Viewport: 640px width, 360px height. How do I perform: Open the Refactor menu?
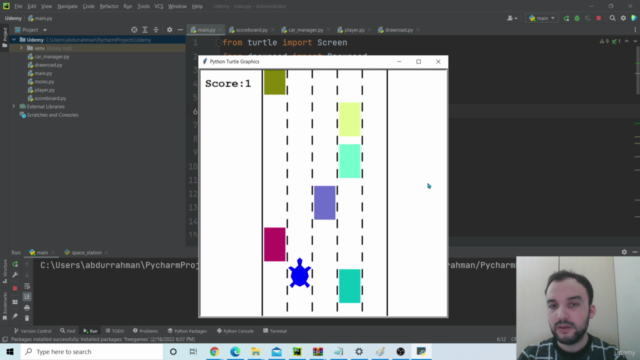(x=109, y=6)
